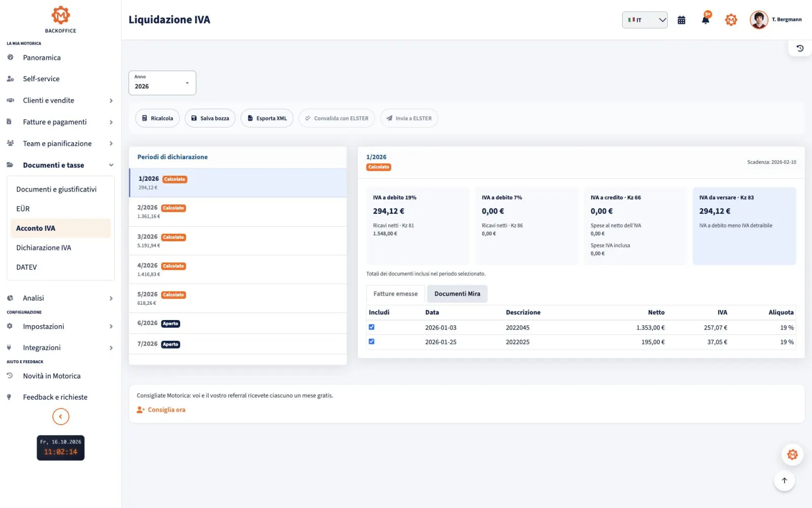This screenshot has height=508, width=812.
Task: Open T. Bergmann profile avatar
Action: point(759,20)
